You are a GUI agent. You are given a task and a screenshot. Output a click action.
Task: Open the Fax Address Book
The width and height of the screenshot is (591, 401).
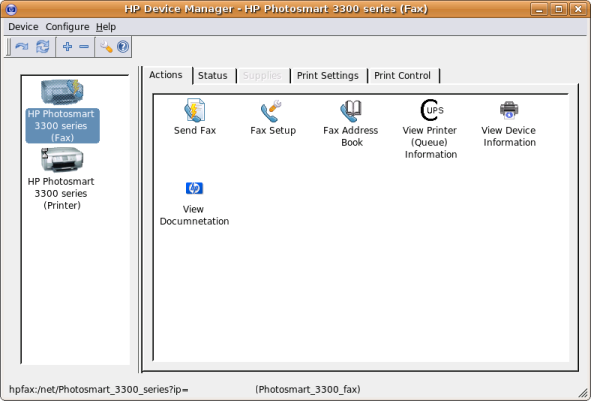[351, 111]
